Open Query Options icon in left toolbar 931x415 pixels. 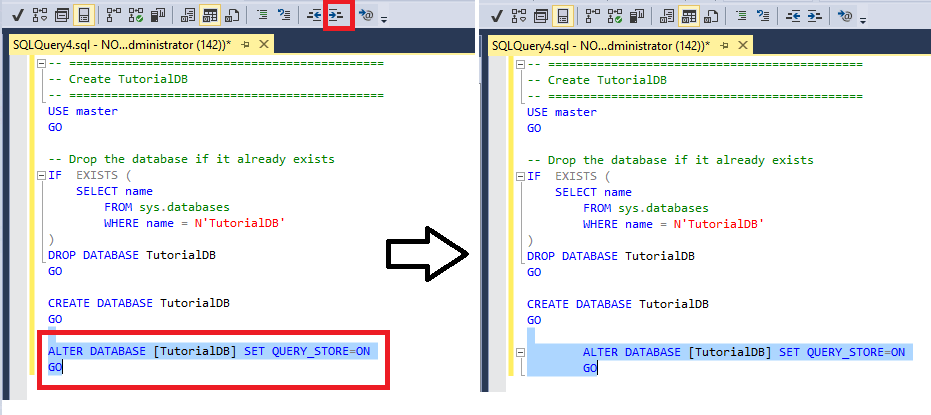click(x=61, y=16)
